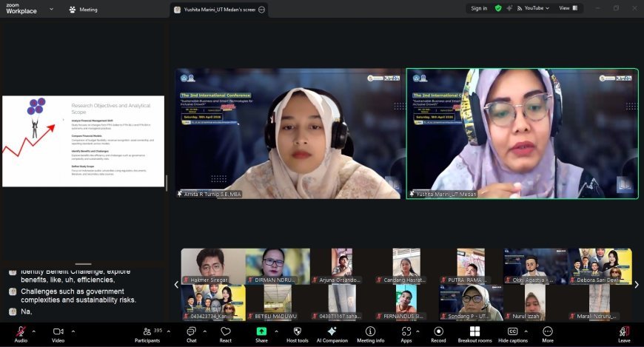Open the View layout menu
This screenshot has height=347, width=644.
tap(568, 8)
